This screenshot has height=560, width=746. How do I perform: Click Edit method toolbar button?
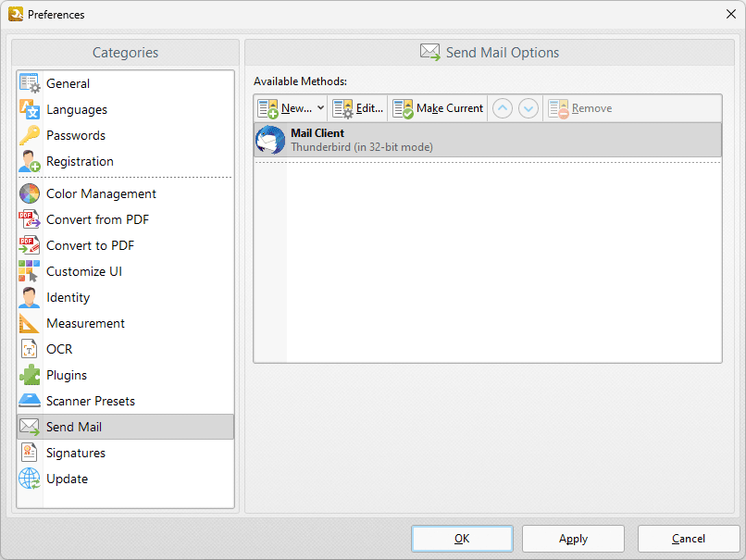coord(358,108)
